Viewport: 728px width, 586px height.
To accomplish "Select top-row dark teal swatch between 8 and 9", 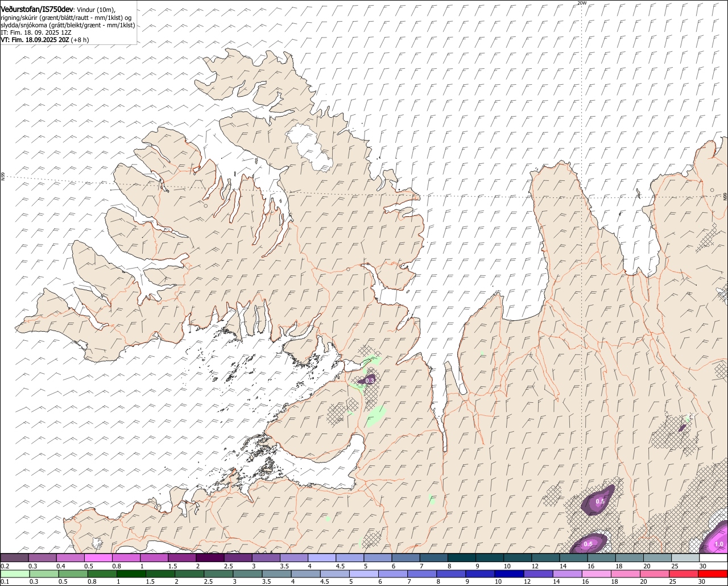I will 462,558.
